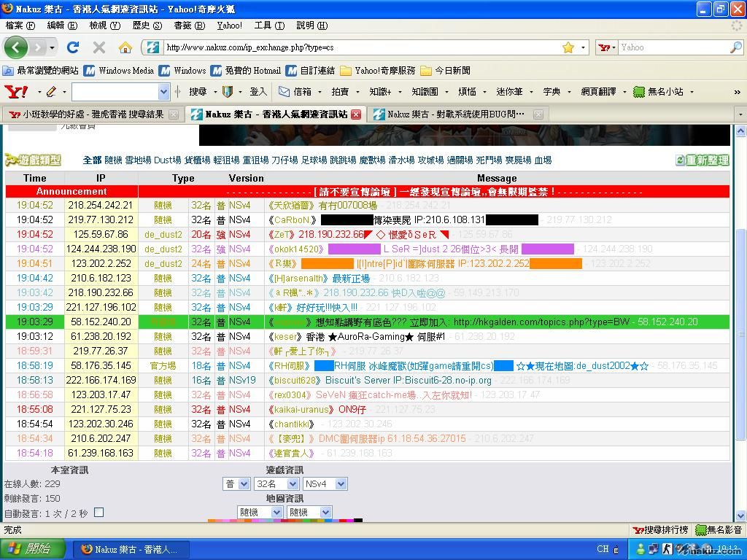
Task: Click the 重新整理 refresh button on page
Action: 702,160
